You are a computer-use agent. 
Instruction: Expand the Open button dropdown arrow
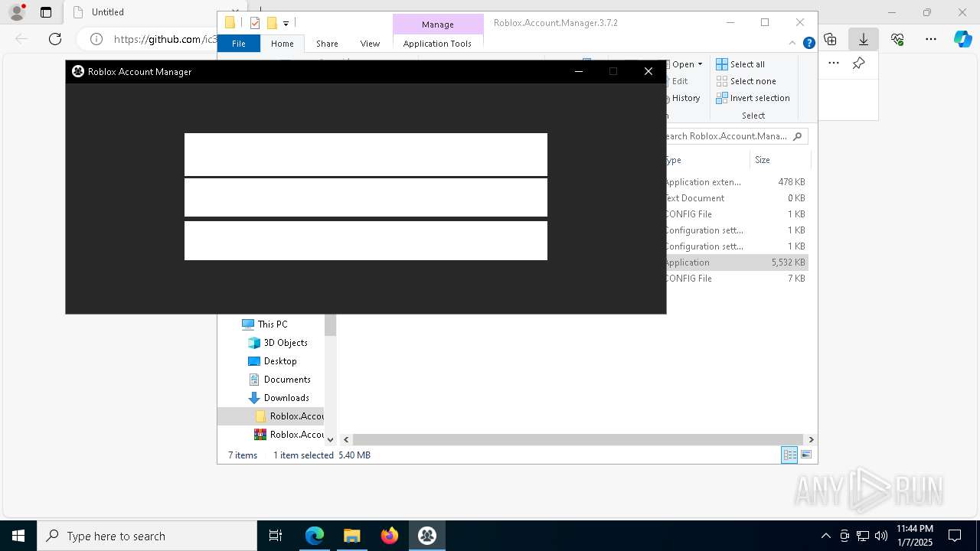pos(700,64)
